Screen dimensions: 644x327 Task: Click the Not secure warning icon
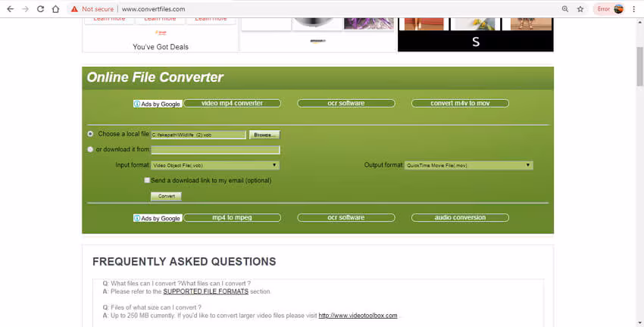(x=74, y=8)
